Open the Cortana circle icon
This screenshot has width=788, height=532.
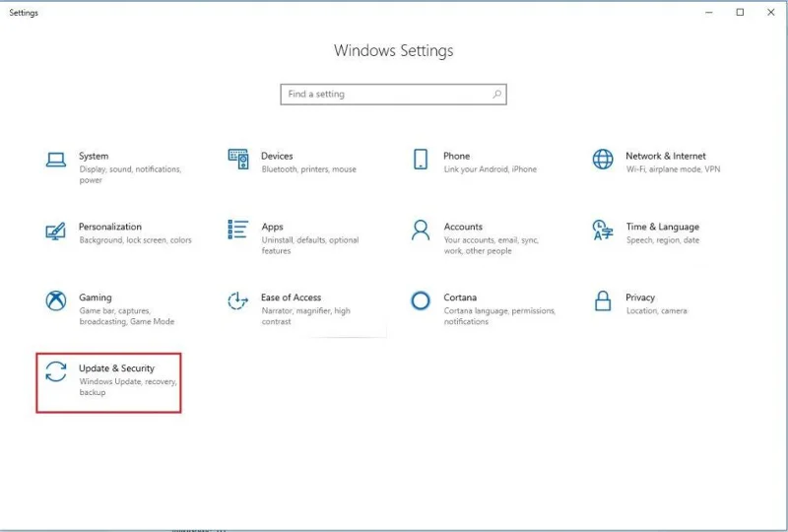point(421,300)
